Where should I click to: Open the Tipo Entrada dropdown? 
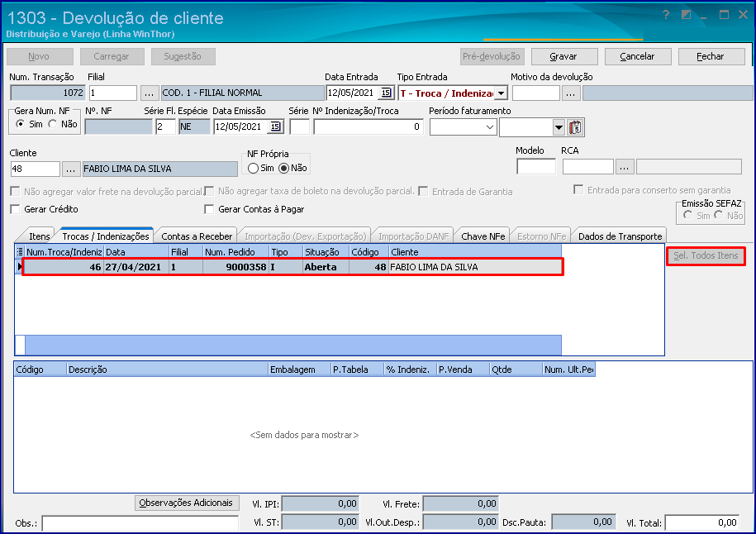point(501,93)
